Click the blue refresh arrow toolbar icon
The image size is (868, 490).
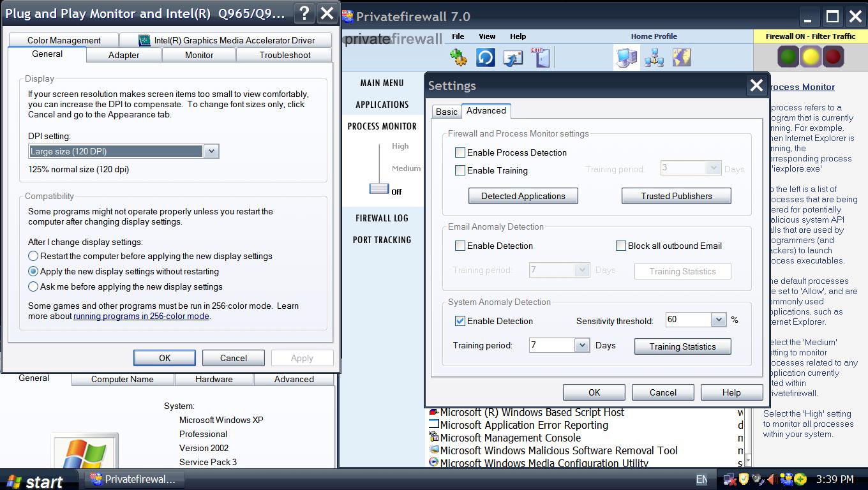click(486, 57)
